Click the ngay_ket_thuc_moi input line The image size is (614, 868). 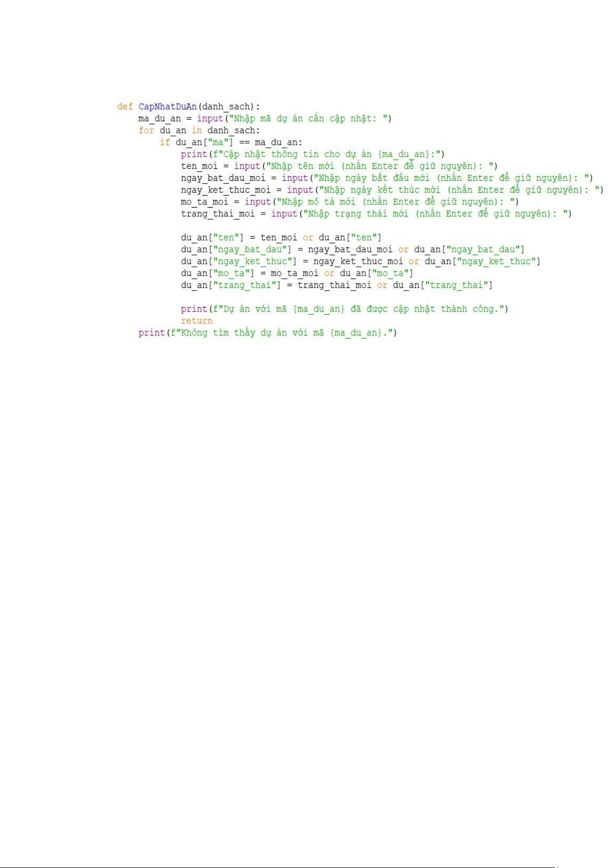[x=392, y=190]
